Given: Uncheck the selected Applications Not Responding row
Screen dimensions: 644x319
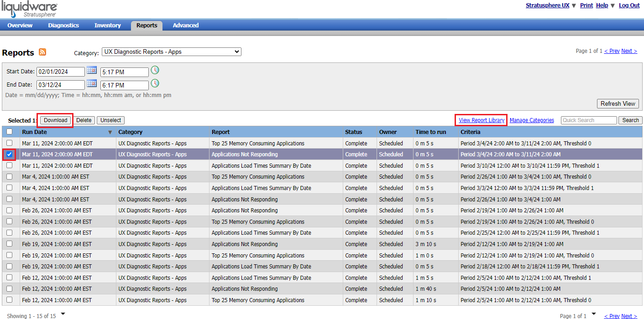Looking at the screenshot, I should [x=9, y=154].
